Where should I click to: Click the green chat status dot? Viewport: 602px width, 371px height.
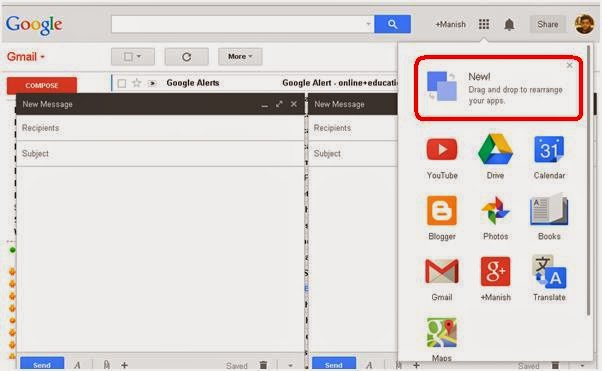coord(12,250)
